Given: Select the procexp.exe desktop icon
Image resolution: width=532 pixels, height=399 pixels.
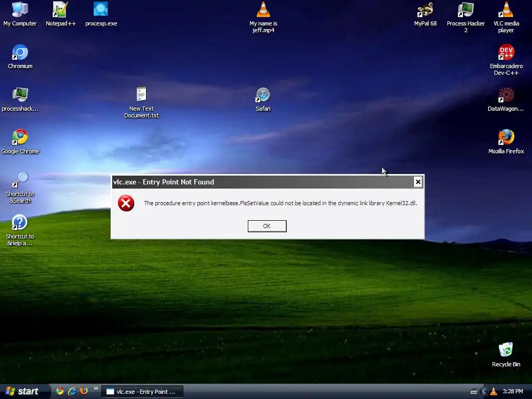Looking at the screenshot, I should click(x=101, y=14).
